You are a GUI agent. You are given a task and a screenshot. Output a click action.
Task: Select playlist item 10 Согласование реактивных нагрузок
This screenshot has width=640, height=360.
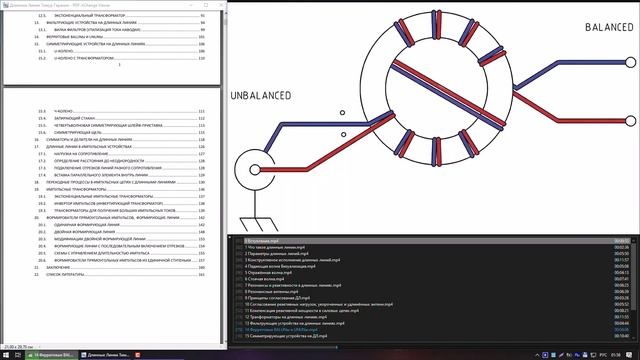433,304
